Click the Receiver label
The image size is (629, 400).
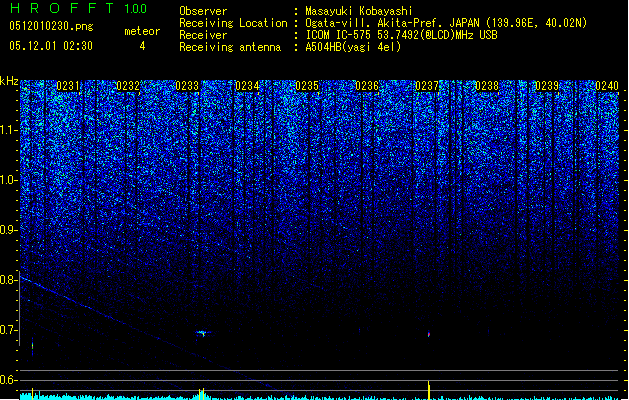click(203, 35)
